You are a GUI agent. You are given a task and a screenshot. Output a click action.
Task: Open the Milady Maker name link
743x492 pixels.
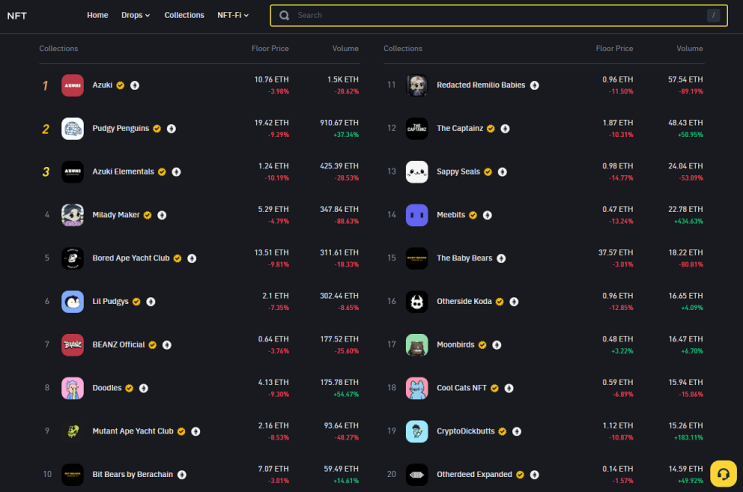click(x=116, y=215)
